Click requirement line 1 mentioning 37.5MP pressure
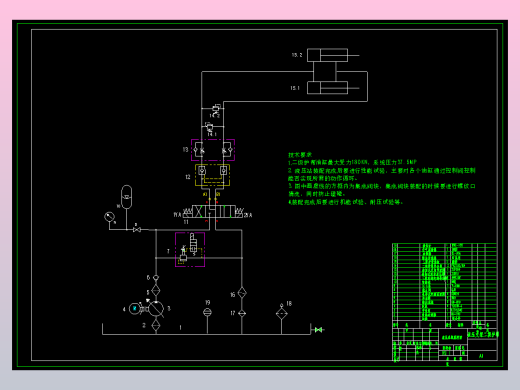 coord(353,162)
